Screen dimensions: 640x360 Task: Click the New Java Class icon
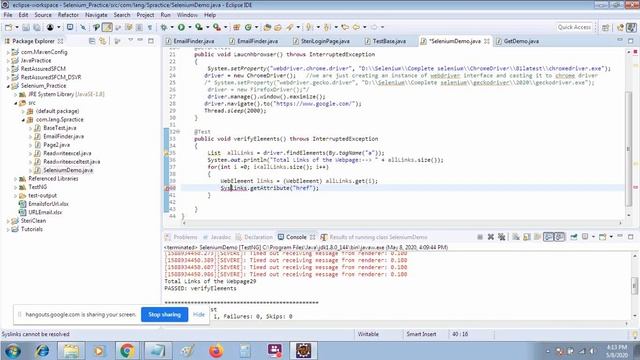[x=248, y=27]
